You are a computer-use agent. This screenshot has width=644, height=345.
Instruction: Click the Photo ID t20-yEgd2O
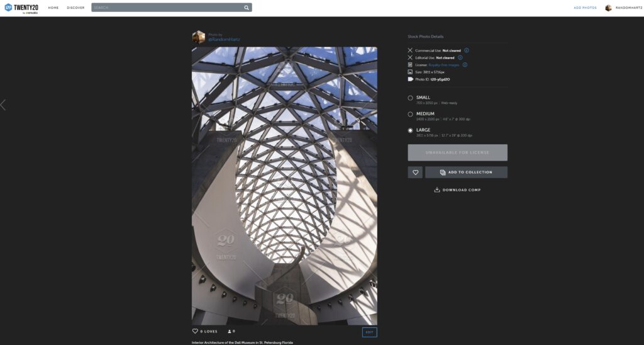440,79
